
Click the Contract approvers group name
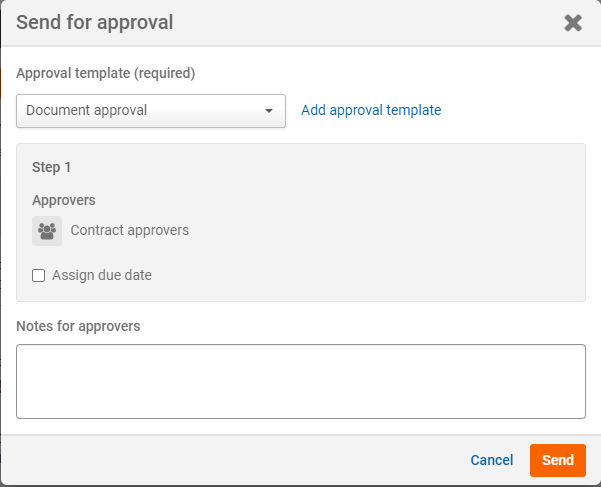pos(130,230)
